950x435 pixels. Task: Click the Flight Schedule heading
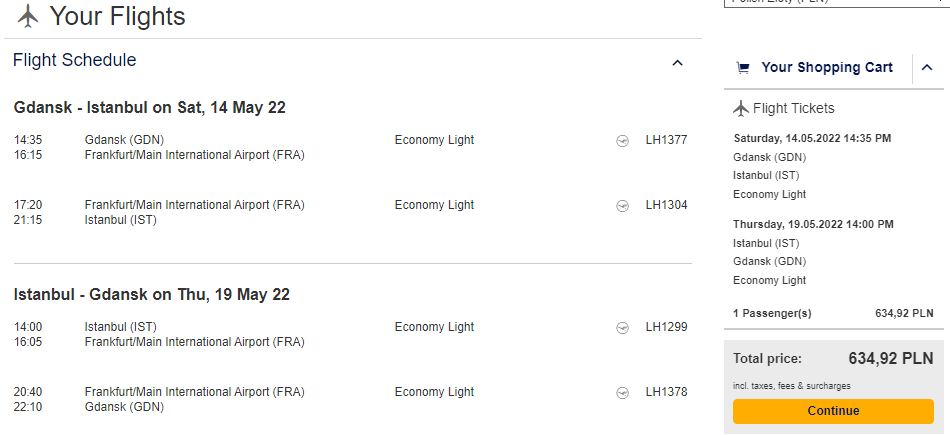pyautogui.click(x=75, y=60)
